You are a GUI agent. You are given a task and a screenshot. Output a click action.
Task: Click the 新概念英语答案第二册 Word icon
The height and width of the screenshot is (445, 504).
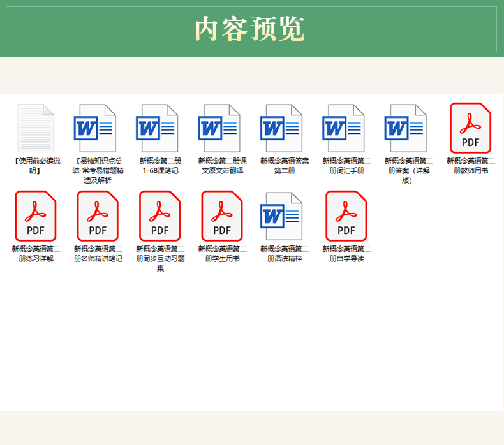(x=281, y=128)
